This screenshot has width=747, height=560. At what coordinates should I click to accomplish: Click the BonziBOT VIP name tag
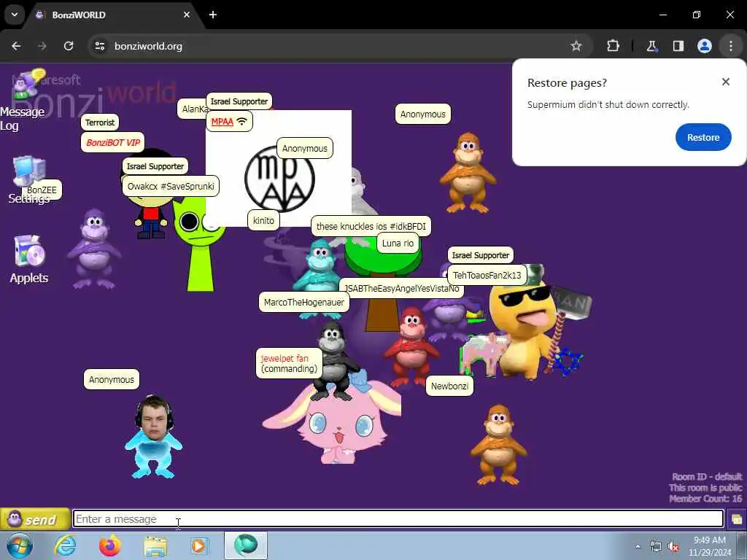click(x=113, y=142)
